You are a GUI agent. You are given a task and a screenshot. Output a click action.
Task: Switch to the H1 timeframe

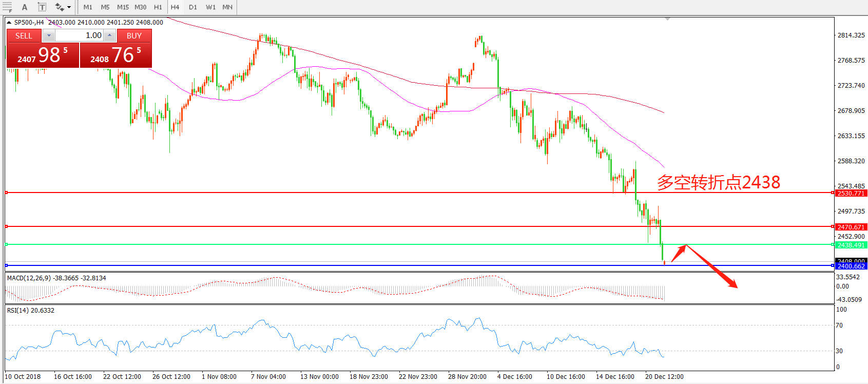pos(158,7)
